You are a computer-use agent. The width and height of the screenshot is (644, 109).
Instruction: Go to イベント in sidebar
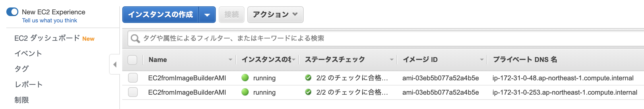tap(28, 53)
